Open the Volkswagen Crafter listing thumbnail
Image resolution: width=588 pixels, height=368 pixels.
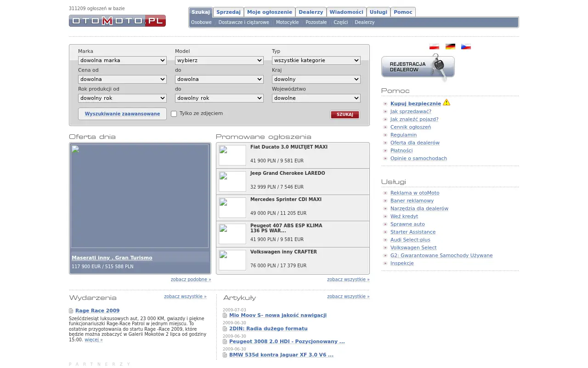click(x=232, y=260)
